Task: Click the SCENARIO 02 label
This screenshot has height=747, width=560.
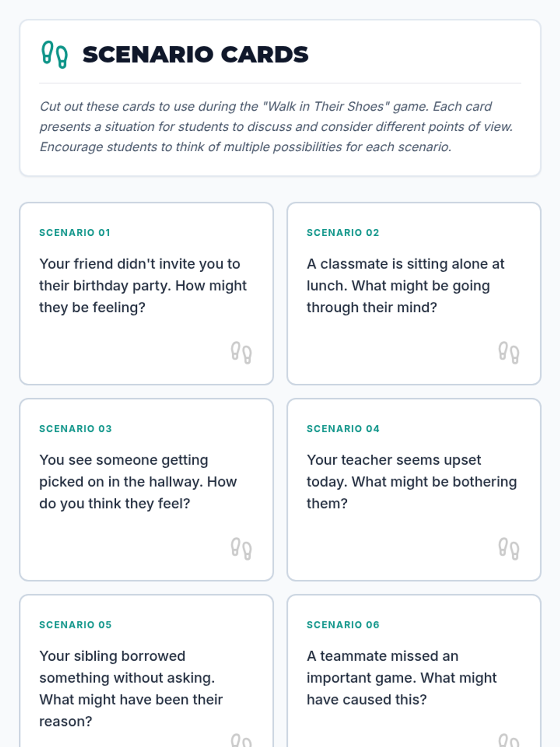Action: click(x=343, y=233)
